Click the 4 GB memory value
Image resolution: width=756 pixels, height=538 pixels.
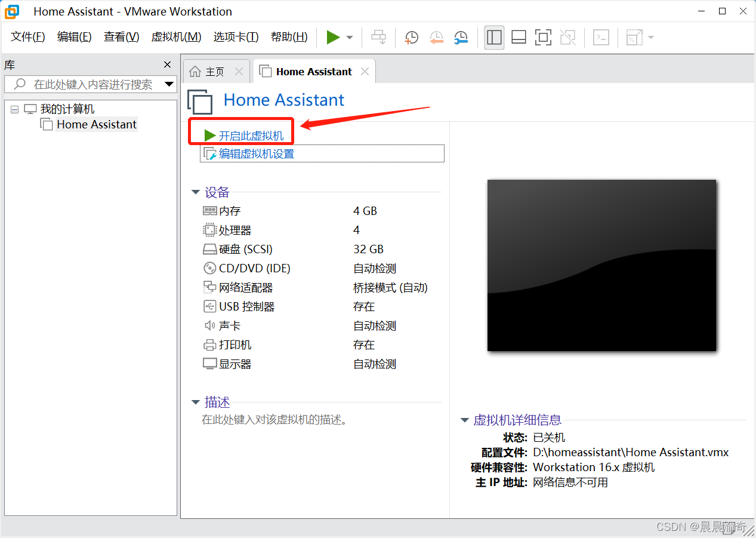point(365,211)
